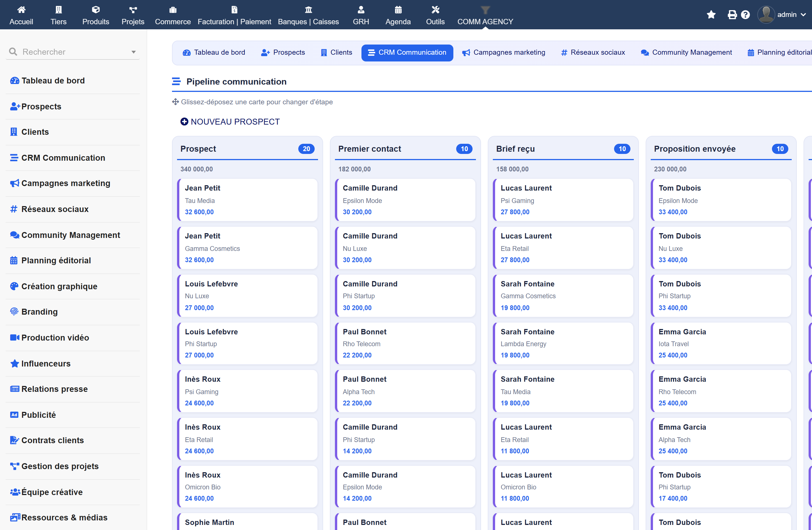Select the Emma Garcia Alpha Tech card
This screenshot has width=812, height=530.
(721, 439)
